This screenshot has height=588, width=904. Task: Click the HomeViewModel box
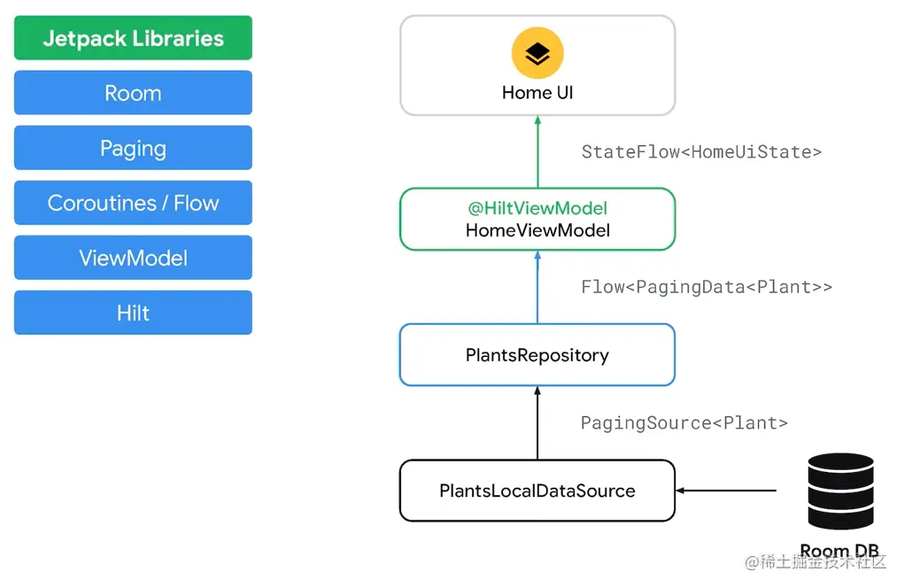pos(537,219)
